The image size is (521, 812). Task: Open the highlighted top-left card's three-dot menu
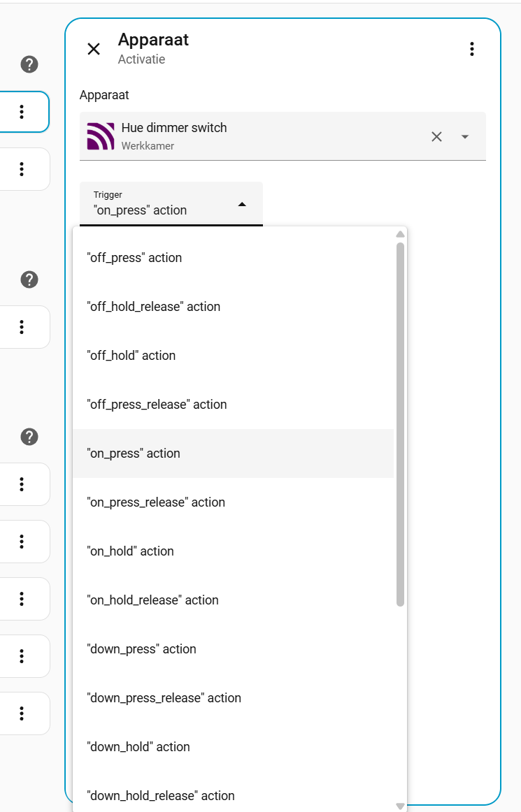coord(22,112)
